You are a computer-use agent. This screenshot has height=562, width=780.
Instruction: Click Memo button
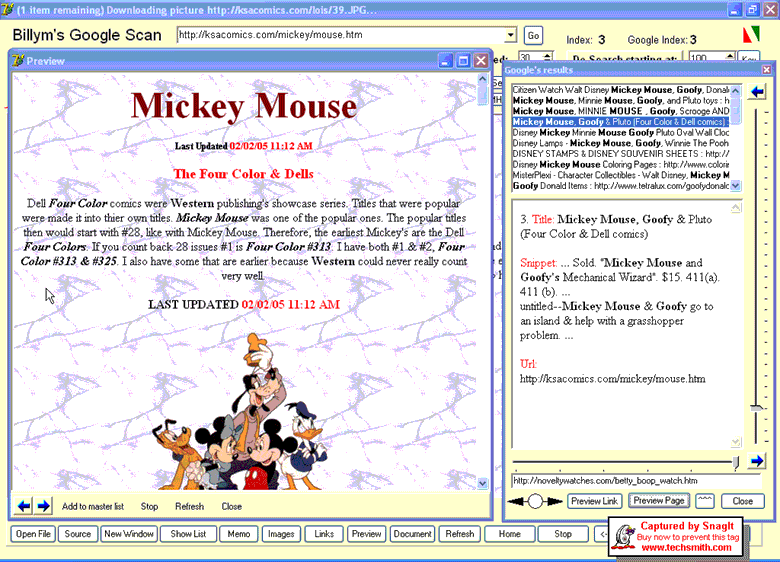point(239,534)
